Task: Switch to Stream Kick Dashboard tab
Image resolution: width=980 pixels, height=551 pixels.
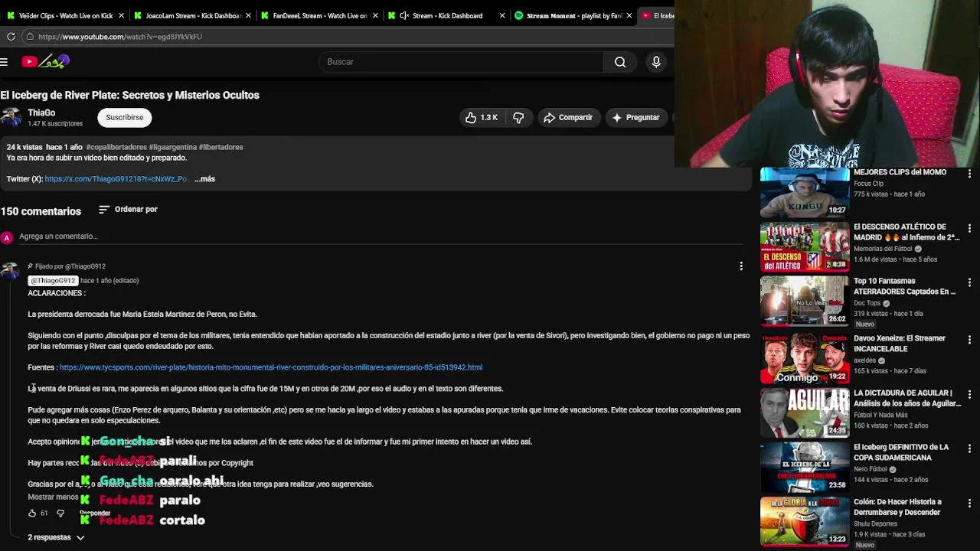Action: pos(446,15)
